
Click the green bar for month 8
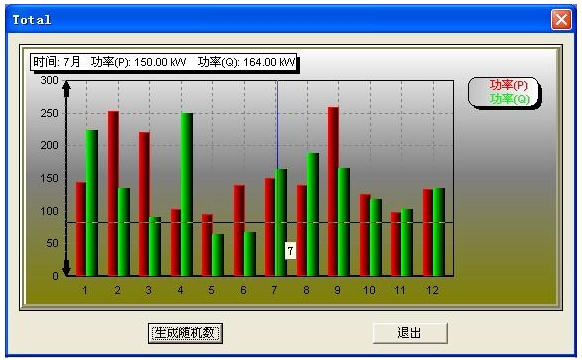point(313,215)
